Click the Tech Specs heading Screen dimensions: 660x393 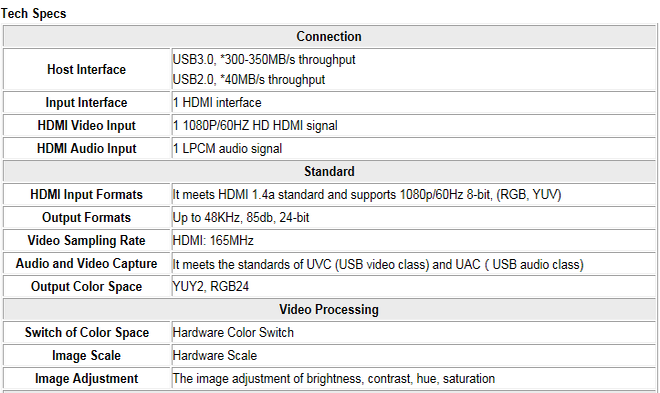pyautogui.click(x=33, y=13)
